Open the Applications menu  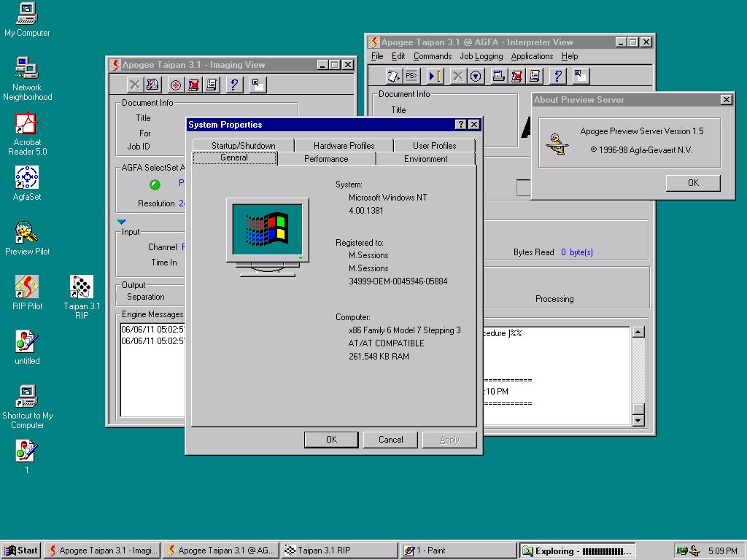[x=532, y=56]
